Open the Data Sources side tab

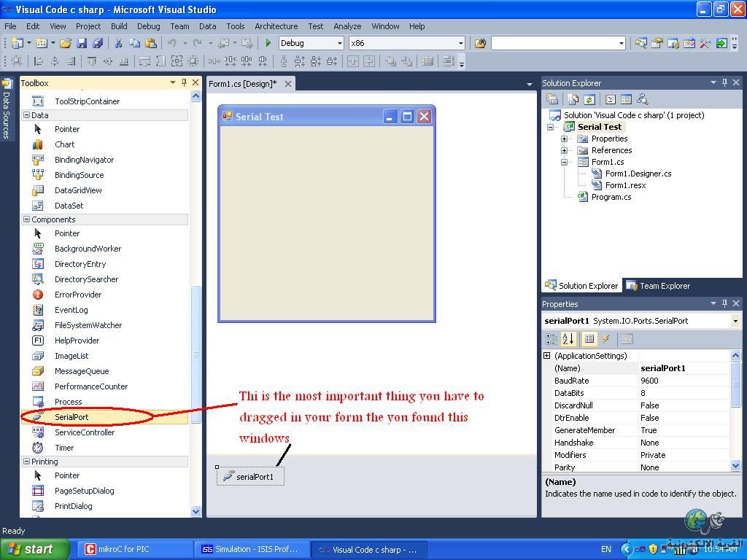coord(7,109)
